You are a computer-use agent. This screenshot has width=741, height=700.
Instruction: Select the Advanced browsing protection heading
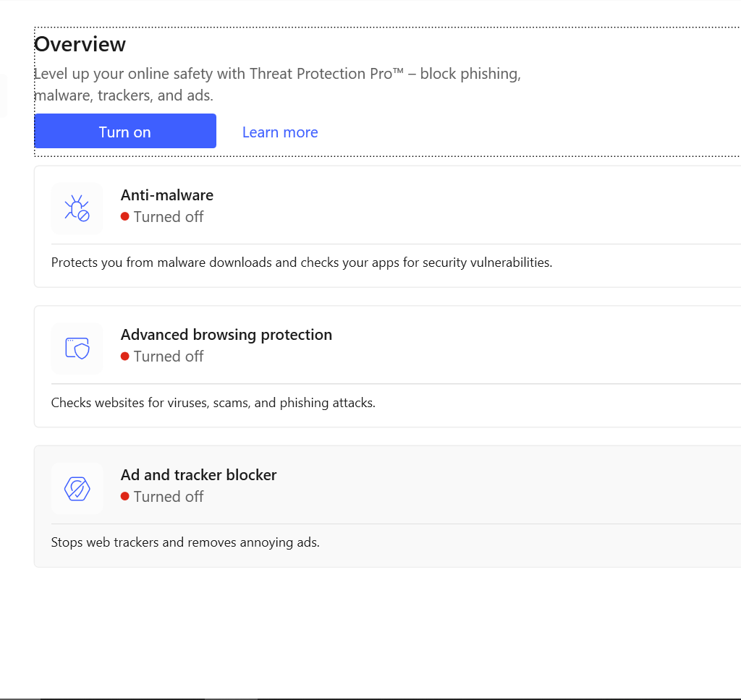[x=226, y=334]
